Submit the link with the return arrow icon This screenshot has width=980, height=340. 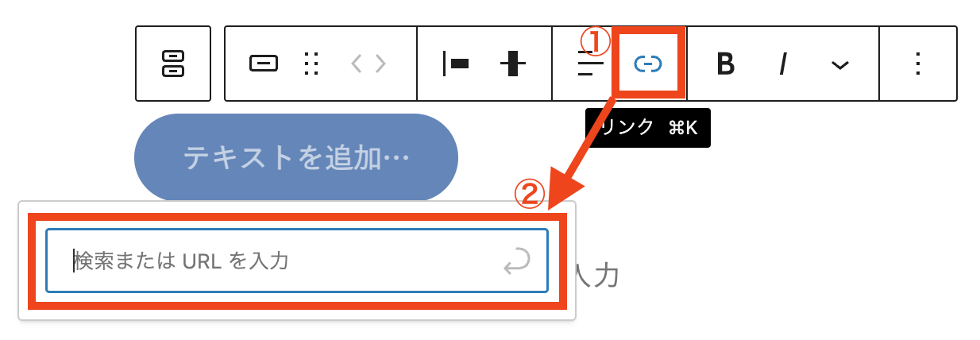[x=517, y=261]
